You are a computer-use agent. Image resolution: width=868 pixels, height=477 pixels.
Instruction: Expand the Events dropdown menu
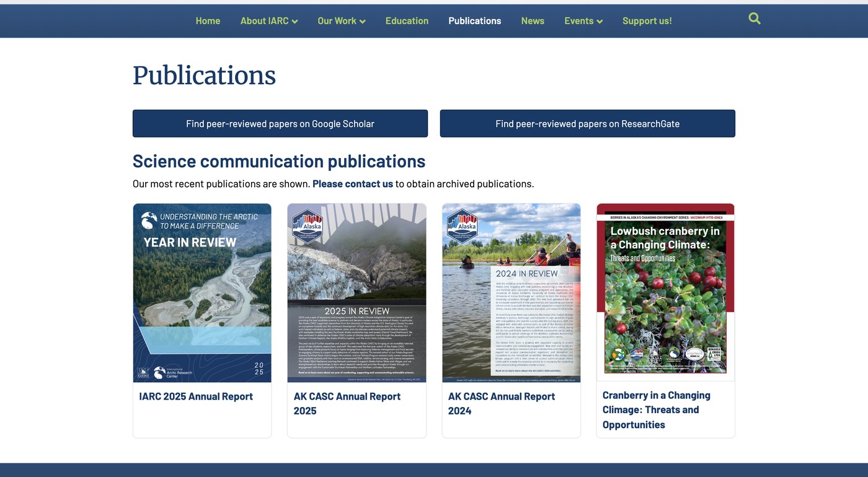point(583,21)
